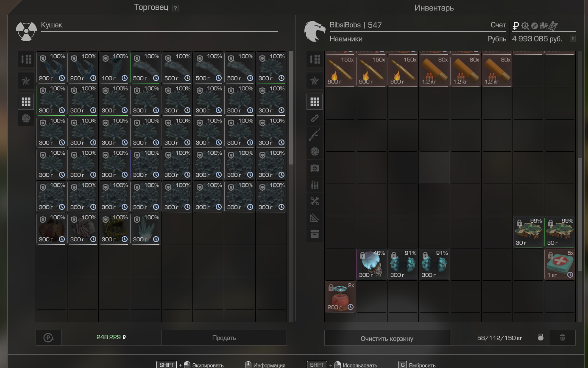Filter inventory by chain link attachments icon
The width and height of the screenshot is (588, 368).
click(x=315, y=118)
